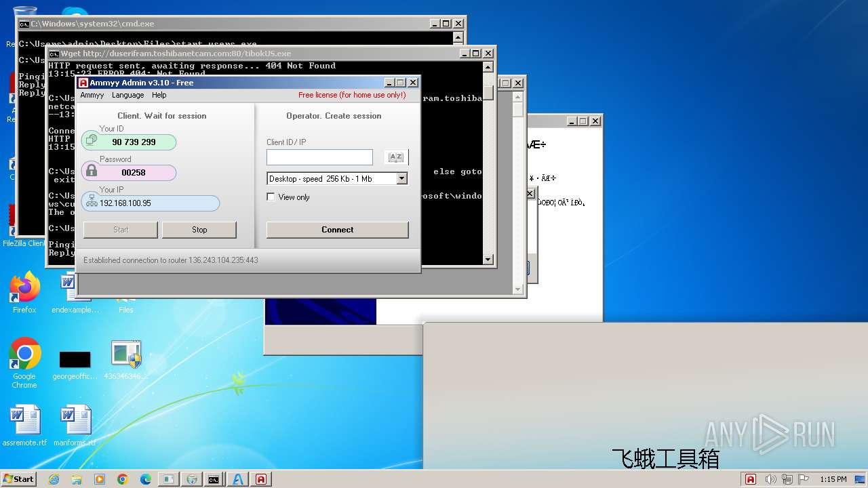
Task: Select the password value 00258
Action: coord(134,173)
